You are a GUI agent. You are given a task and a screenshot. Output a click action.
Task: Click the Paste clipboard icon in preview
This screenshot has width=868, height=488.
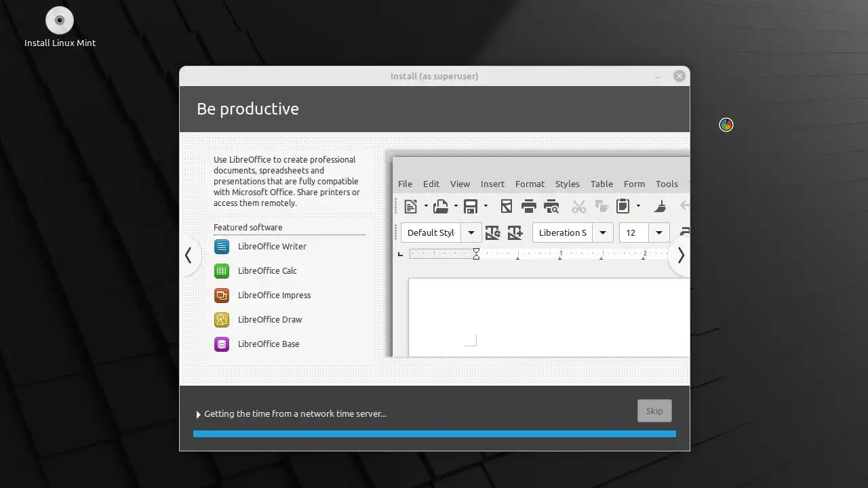coord(623,206)
